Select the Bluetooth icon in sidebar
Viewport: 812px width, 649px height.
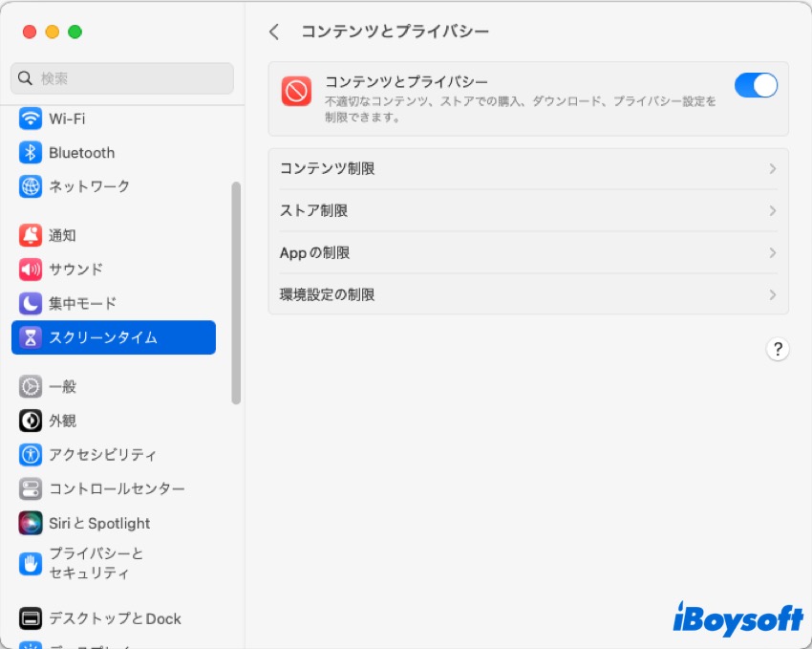pyautogui.click(x=31, y=153)
